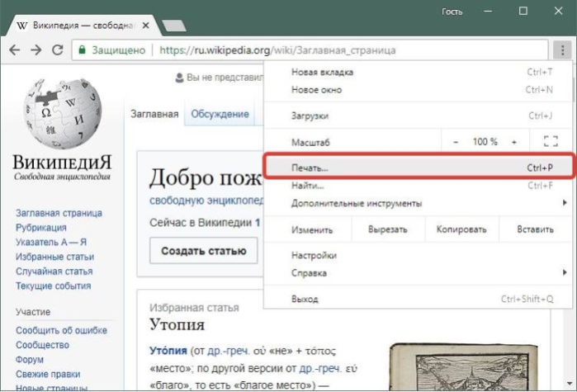Close the Википедия tab
This screenshot has width=577, height=392.
tap(146, 26)
